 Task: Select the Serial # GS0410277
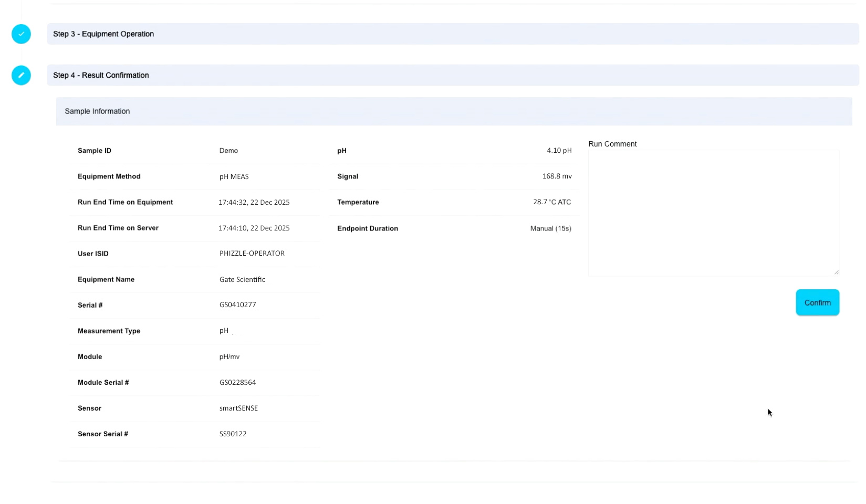coord(237,304)
